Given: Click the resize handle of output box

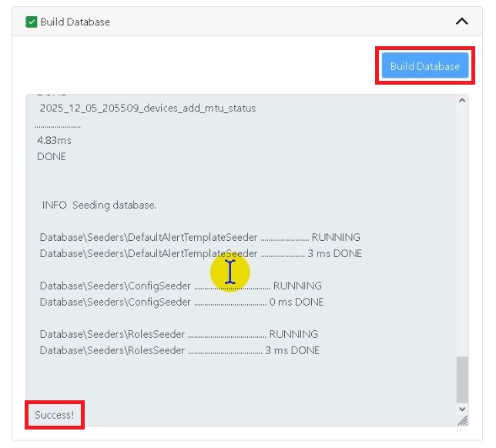Looking at the screenshot, I should (x=462, y=420).
